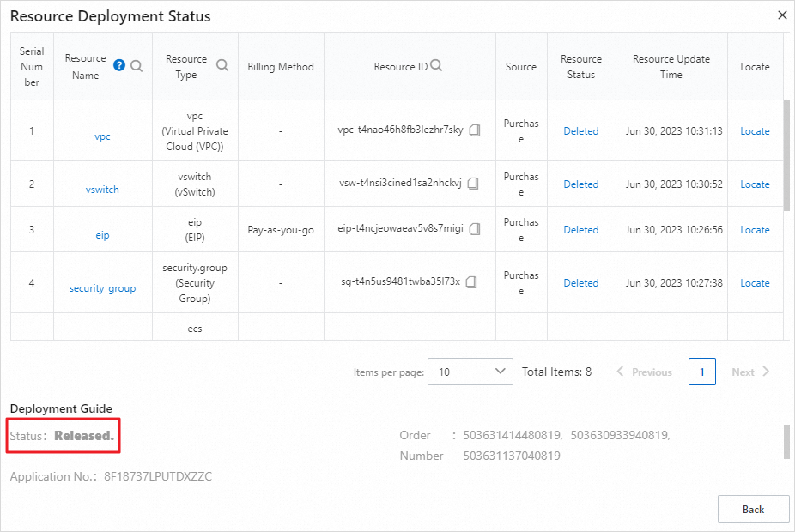Click Locate for the eip row
The height and width of the screenshot is (532, 795).
point(755,230)
